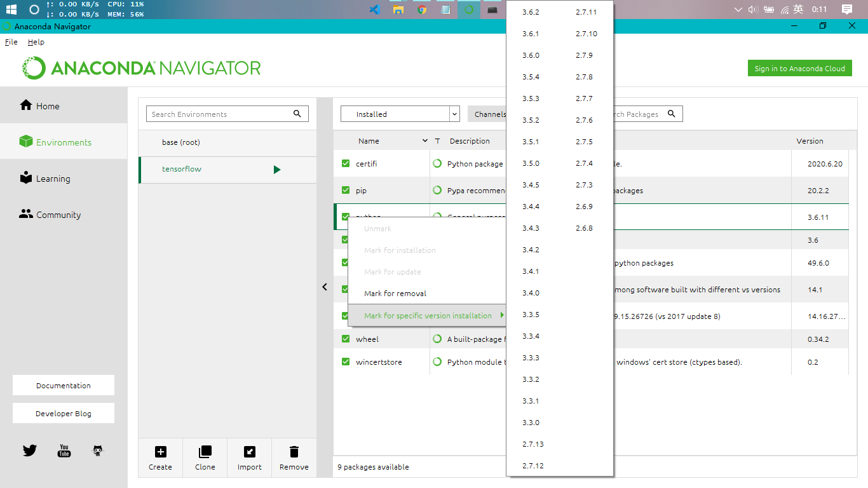Viewport: 868px width, 488px height.
Task: Select the base (root) environment
Action: [x=227, y=142]
